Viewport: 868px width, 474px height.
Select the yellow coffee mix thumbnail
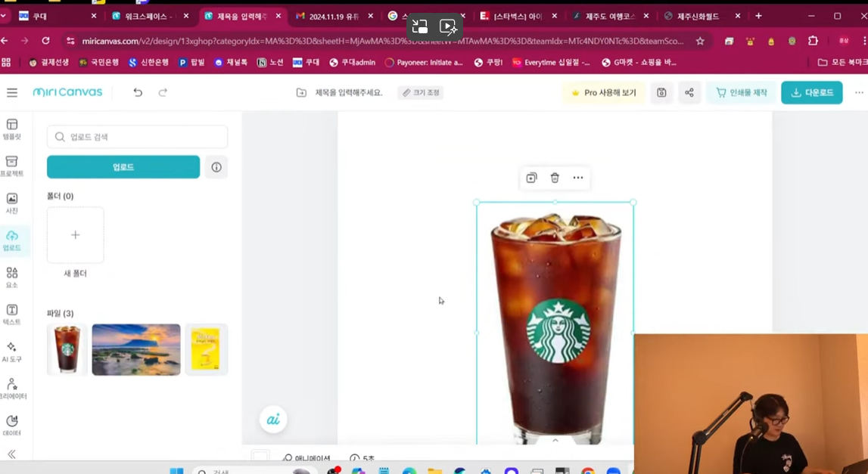[x=206, y=349]
